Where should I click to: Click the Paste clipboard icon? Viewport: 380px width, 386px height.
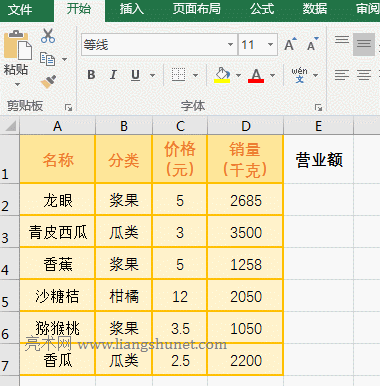17,45
